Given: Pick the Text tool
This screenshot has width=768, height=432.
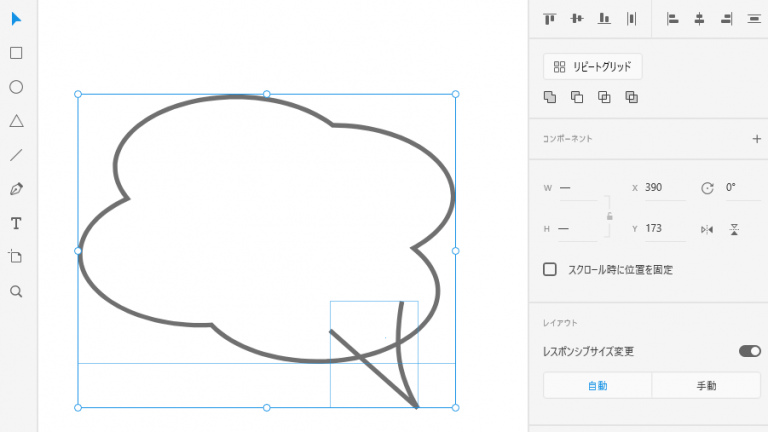Looking at the screenshot, I should pyautogui.click(x=16, y=223).
